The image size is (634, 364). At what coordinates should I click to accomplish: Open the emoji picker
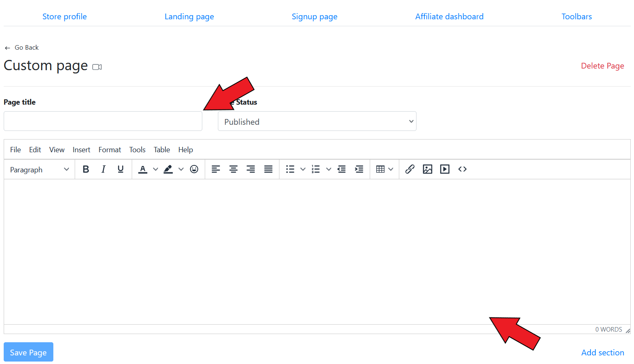click(x=194, y=169)
